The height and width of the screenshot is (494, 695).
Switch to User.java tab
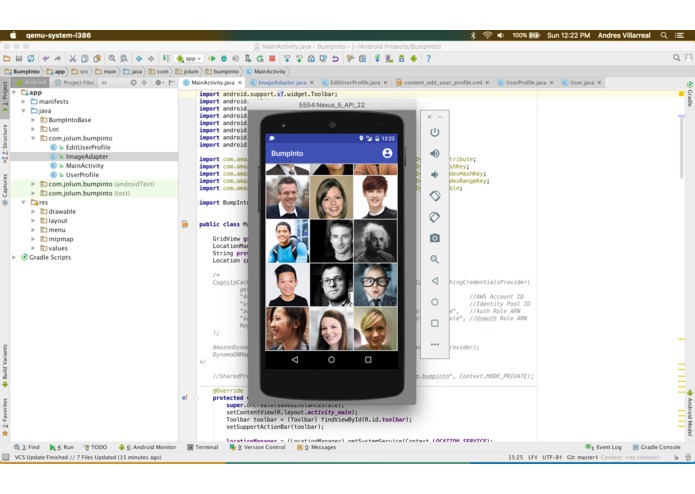pos(582,82)
